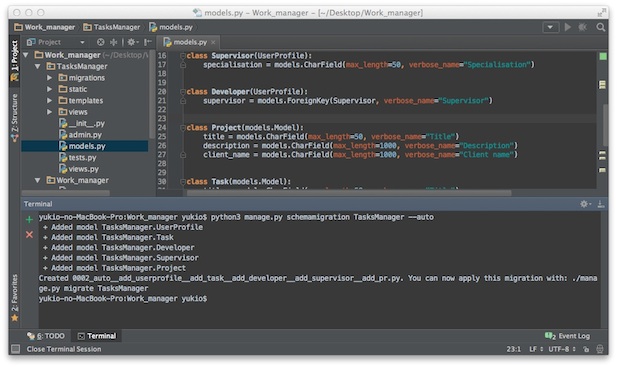
Task: Add a new terminal session plus icon
Action: point(29,219)
